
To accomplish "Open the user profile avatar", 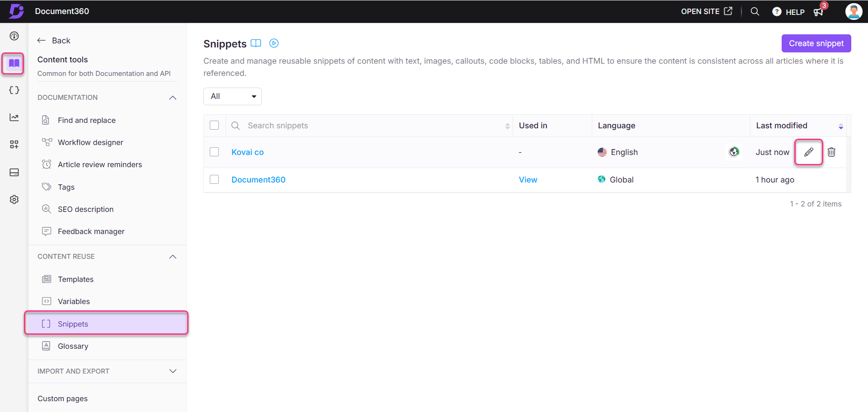I will click(x=854, y=11).
